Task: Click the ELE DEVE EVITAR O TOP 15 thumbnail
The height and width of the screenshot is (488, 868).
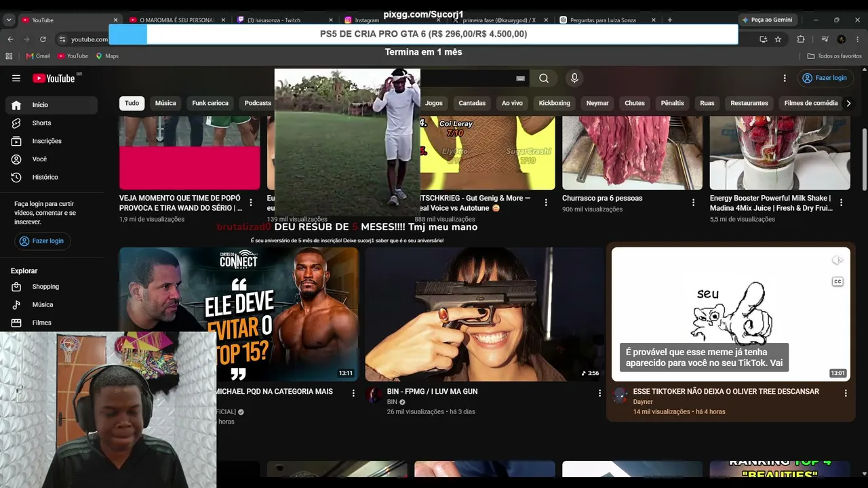Action: (x=239, y=314)
